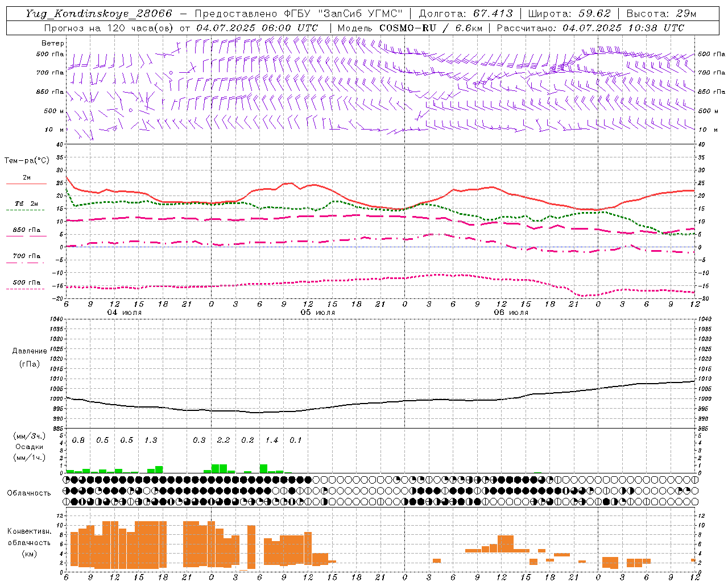Click the Тем-ра(°C) axis label
The image size is (728, 582).
[x=27, y=161]
